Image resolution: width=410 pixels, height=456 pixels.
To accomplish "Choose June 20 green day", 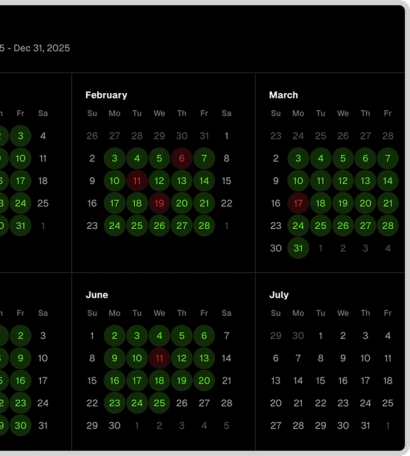I will click(x=204, y=381).
